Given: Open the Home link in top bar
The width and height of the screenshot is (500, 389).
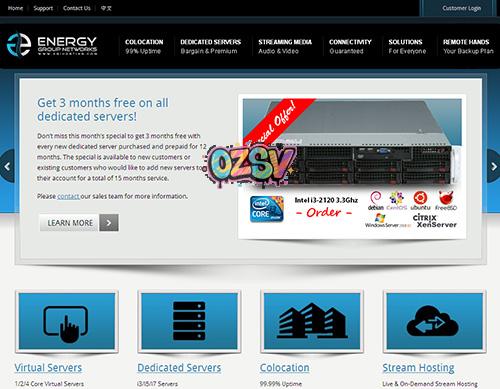Looking at the screenshot, I should click(x=15, y=8).
